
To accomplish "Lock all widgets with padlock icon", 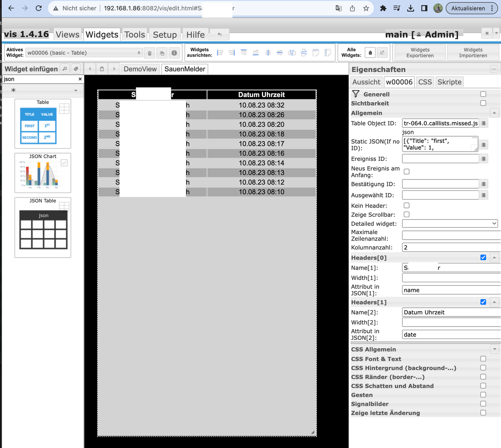I will point(370,53).
